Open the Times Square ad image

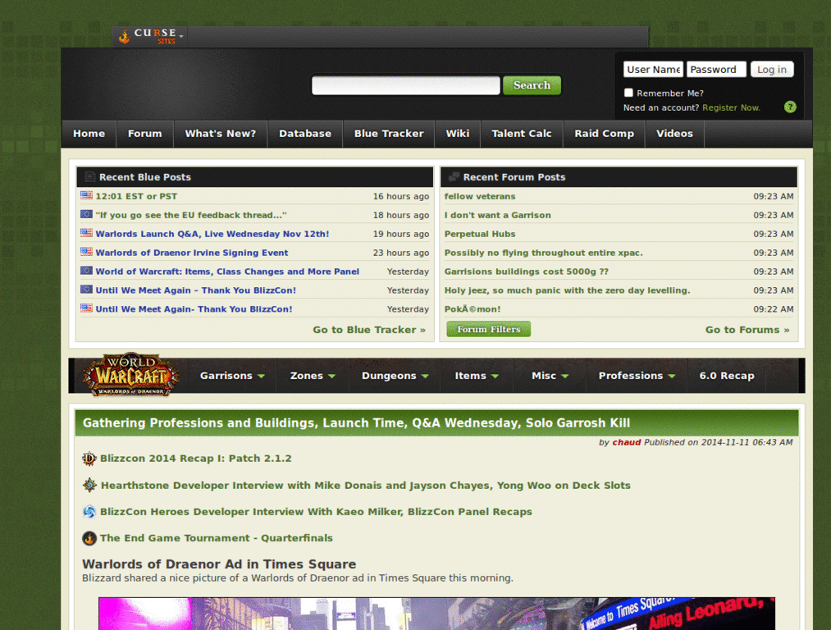click(x=436, y=614)
